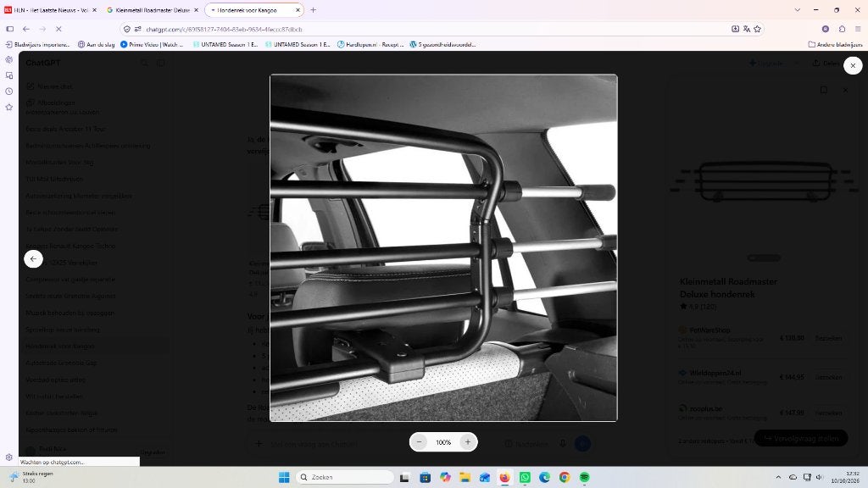Open the extensions puzzle menu
The image size is (868, 488).
(x=842, y=29)
